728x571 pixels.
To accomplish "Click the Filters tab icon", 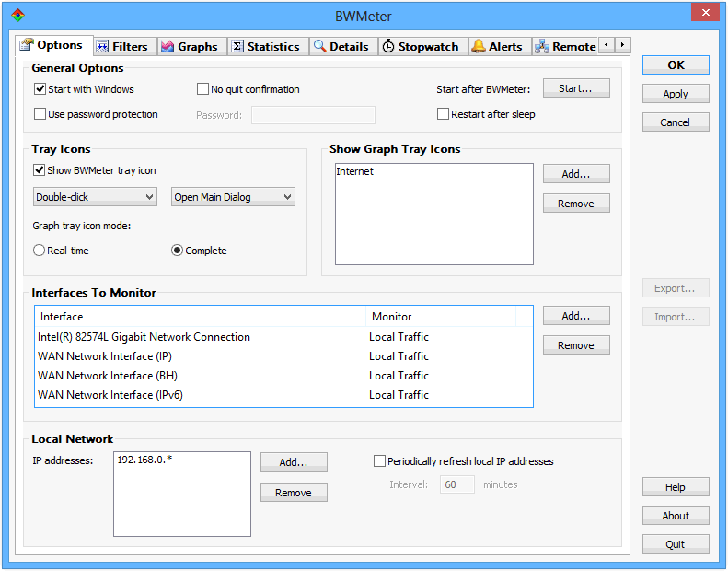I will click(102, 46).
